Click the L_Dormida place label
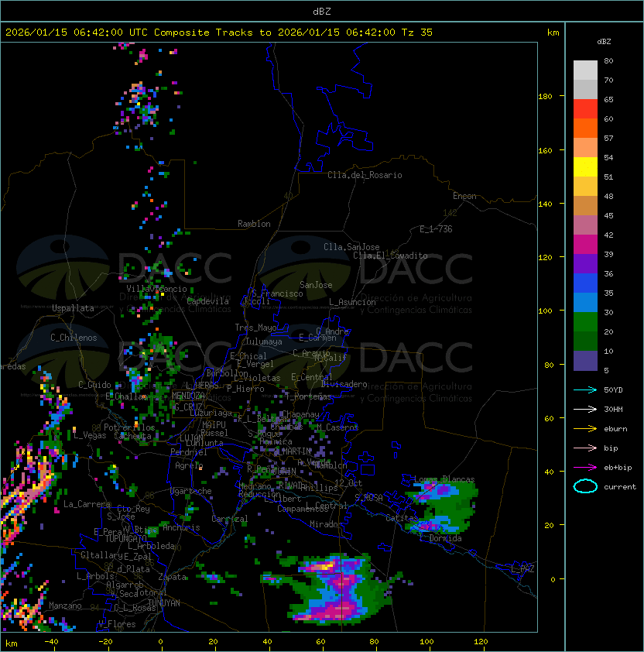This screenshot has width=644, height=652. (440, 538)
